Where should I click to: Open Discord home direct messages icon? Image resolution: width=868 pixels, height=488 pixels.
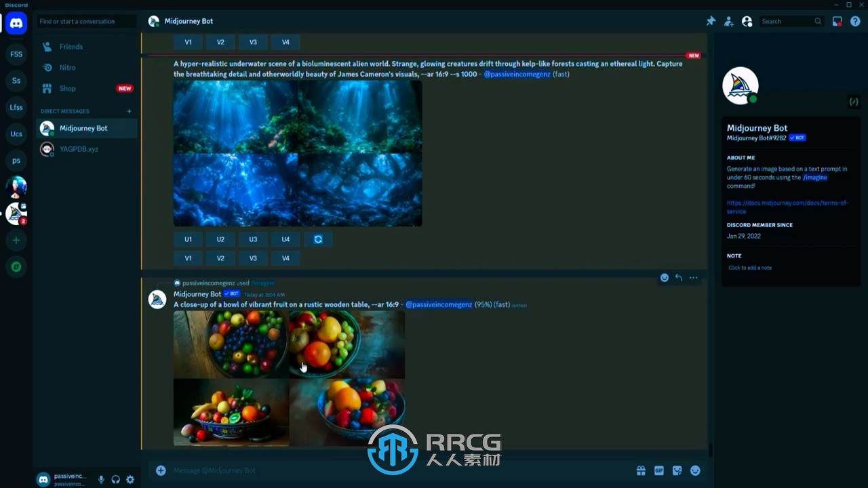pos(16,23)
